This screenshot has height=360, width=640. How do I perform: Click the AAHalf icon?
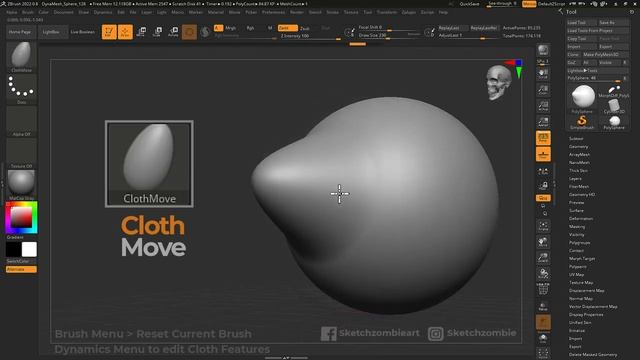coord(543,122)
